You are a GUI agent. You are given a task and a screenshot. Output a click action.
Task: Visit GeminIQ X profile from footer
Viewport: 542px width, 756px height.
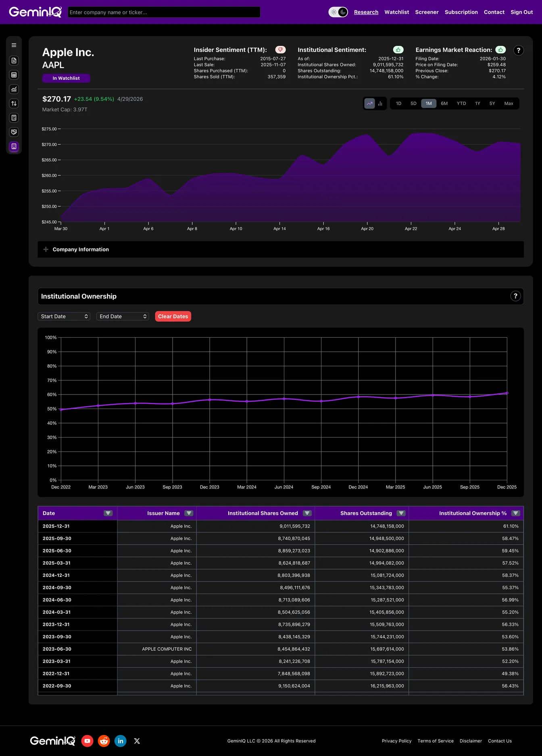coord(137,741)
